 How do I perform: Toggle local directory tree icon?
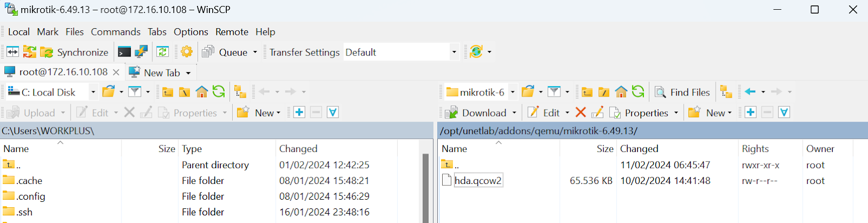(x=240, y=92)
